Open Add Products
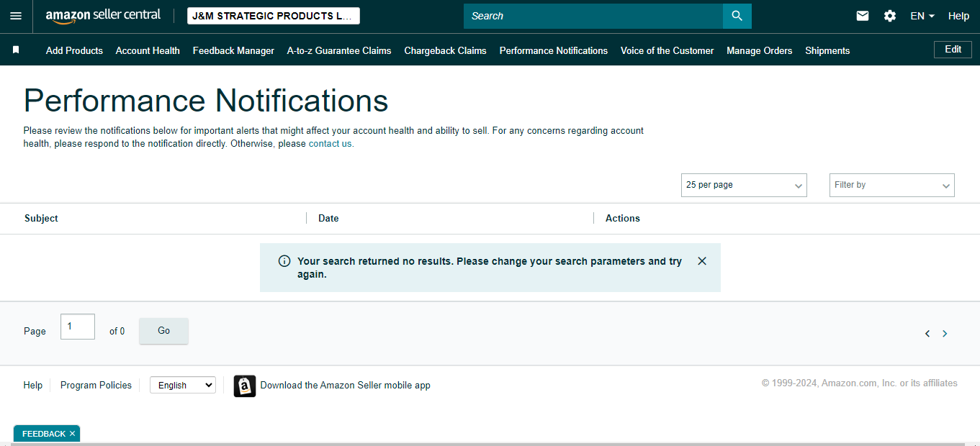Image resolution: width=980 pixels, height=446 pixels. coord(74,50)
